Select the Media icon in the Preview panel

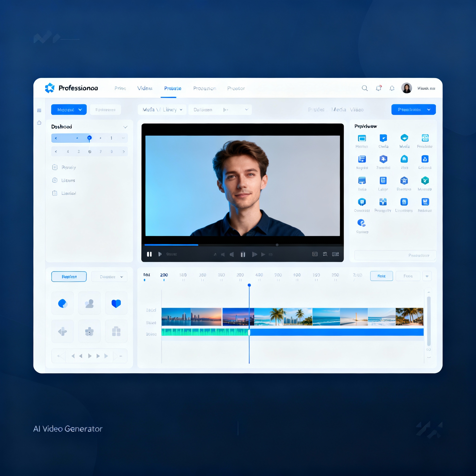(x=405, y=138)
